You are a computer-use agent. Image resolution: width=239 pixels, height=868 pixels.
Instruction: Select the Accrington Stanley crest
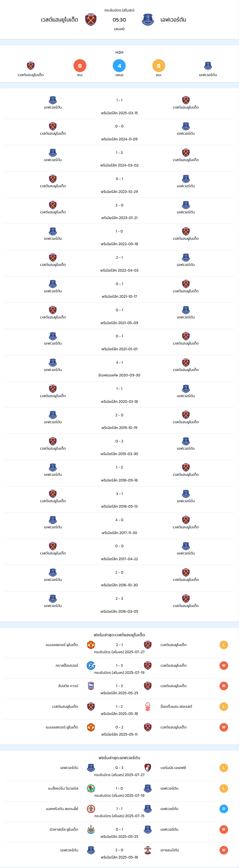[x=91, y=809]
